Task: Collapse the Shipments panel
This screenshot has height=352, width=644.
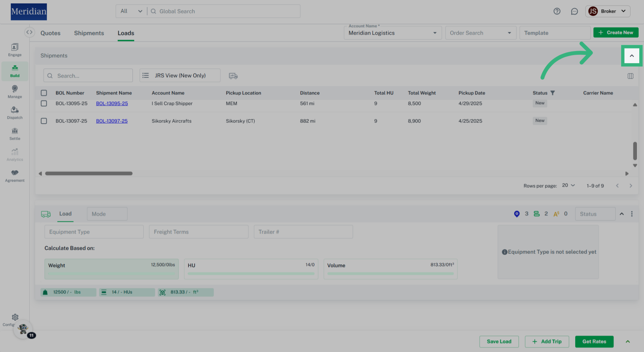Action: pos(632,56)
